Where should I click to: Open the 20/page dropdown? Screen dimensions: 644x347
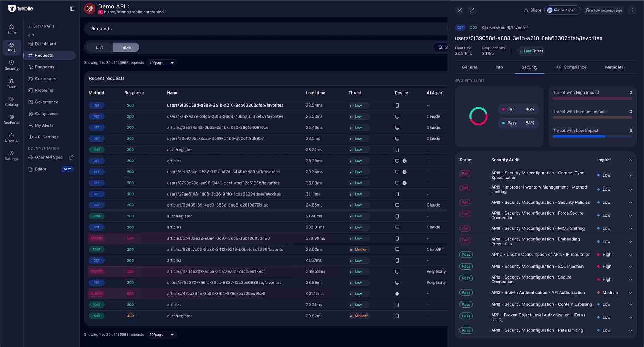pyautogui.click(x=161, y=63)
